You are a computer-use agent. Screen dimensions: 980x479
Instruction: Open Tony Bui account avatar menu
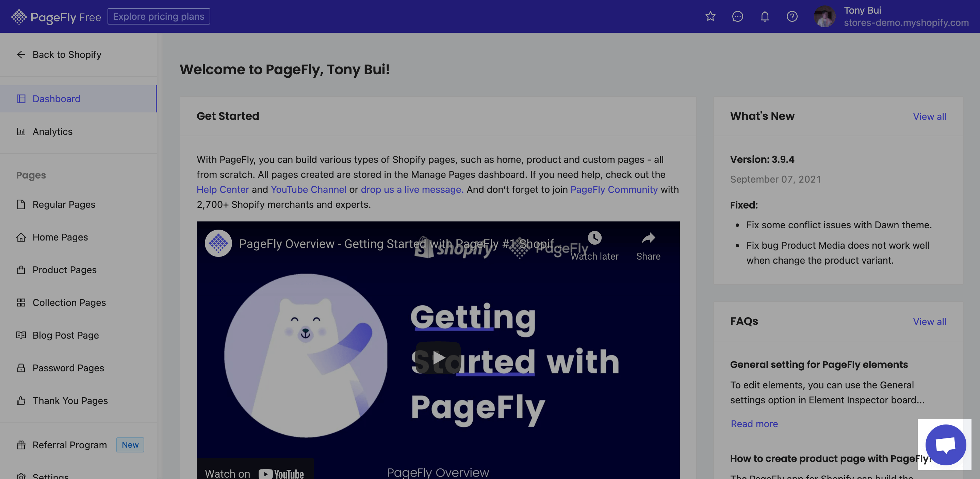point(824,16)
